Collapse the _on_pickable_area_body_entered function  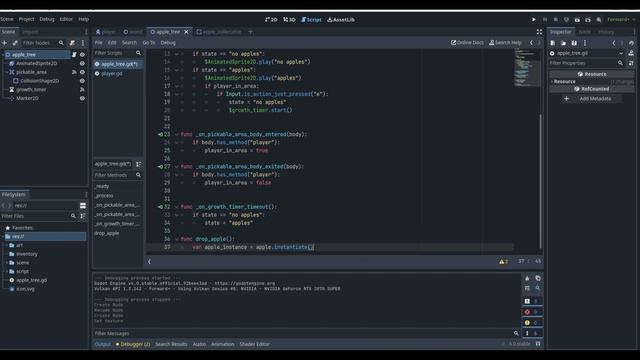[x=176, y=134]
